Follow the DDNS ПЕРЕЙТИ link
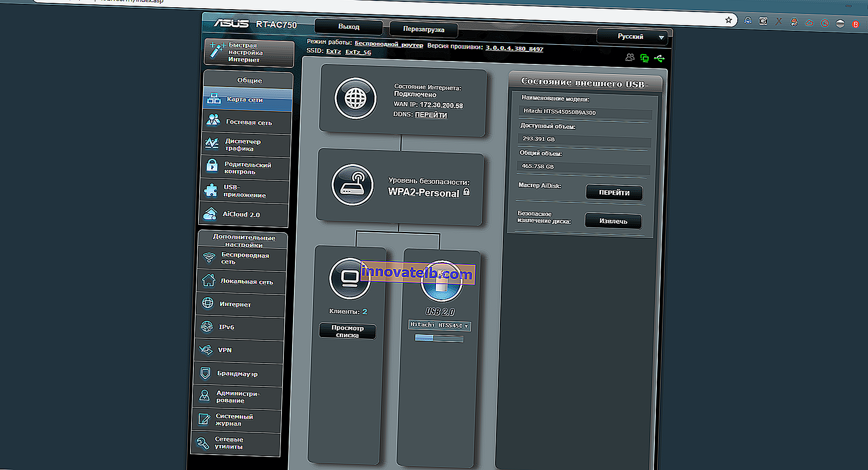The width and height of the screenshot is (868, 470). pos(431,115)
